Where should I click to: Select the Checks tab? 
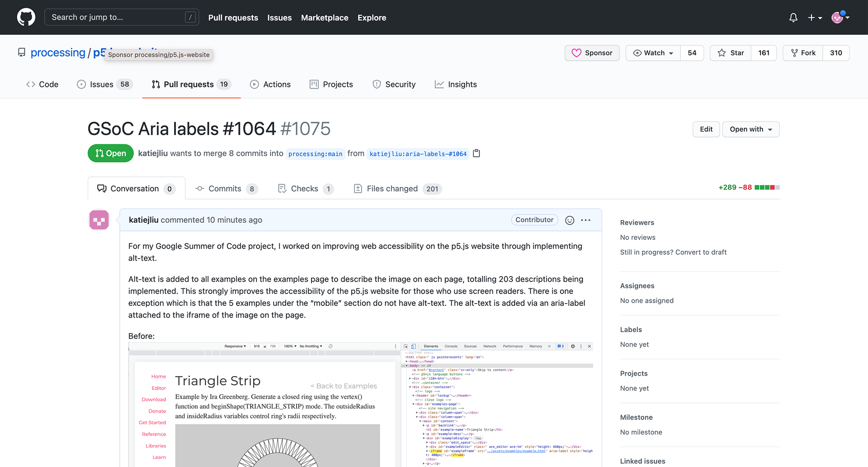point(306,189)
